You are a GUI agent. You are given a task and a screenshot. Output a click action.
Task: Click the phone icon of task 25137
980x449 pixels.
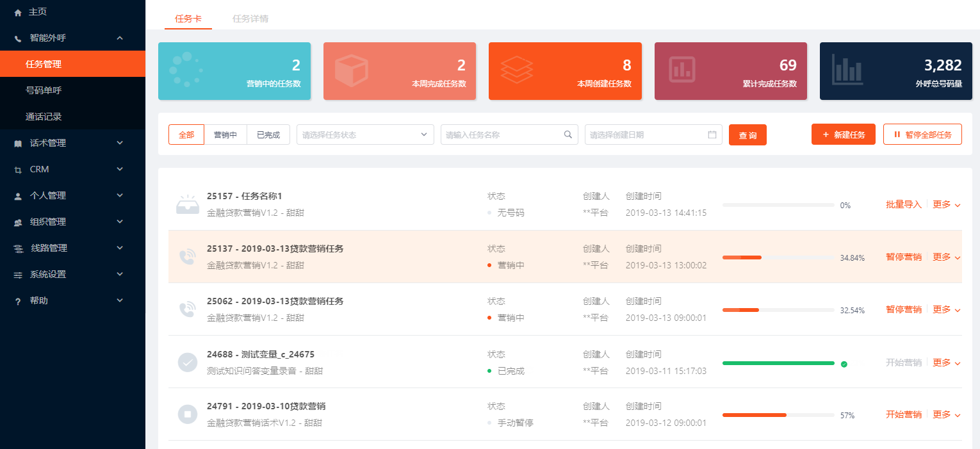pos(187,257)
